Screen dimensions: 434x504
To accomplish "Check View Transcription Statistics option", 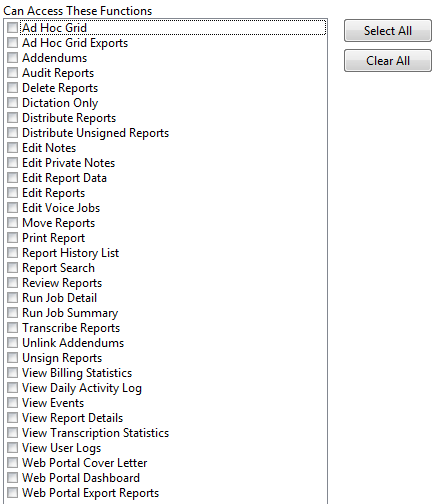I will pyautogui.click(x=12, y=433).
